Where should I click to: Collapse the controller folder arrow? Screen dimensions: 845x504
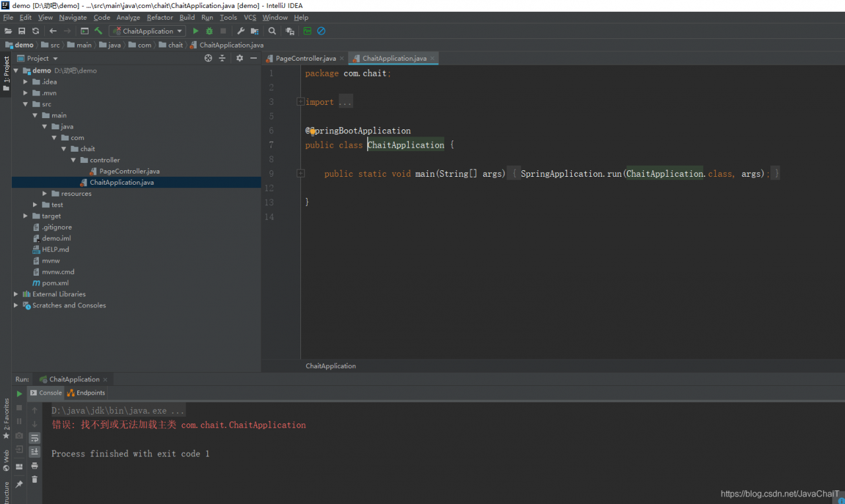(73, 160)
